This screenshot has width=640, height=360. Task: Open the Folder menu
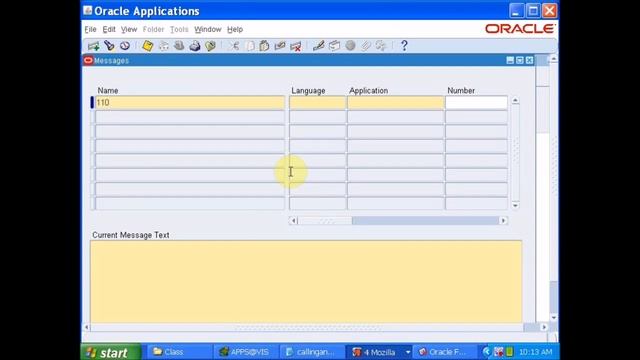click(153, 29)
